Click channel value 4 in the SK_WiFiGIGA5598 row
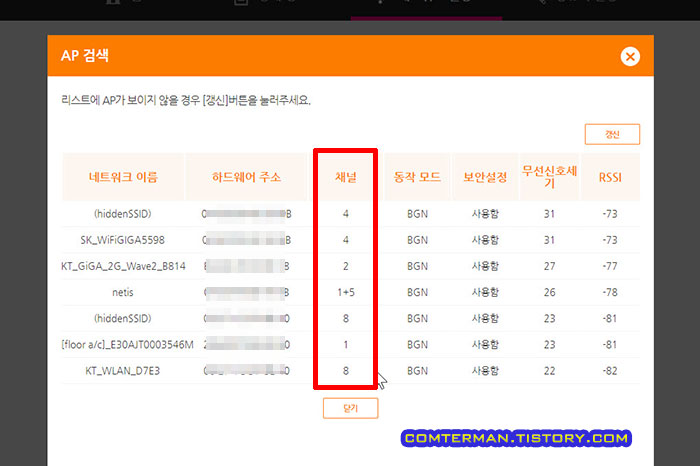 (x=346, y=240)
